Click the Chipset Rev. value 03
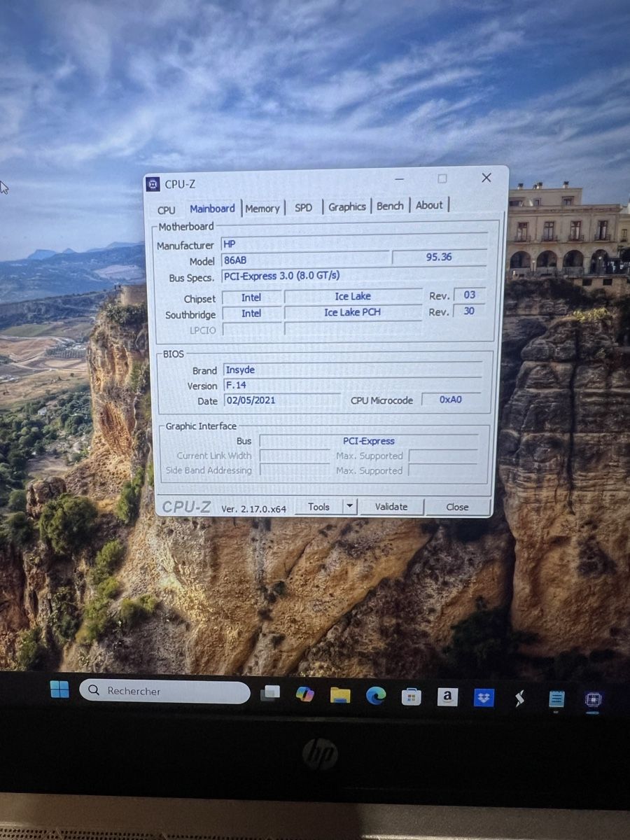630x840 pixels. 470,295
